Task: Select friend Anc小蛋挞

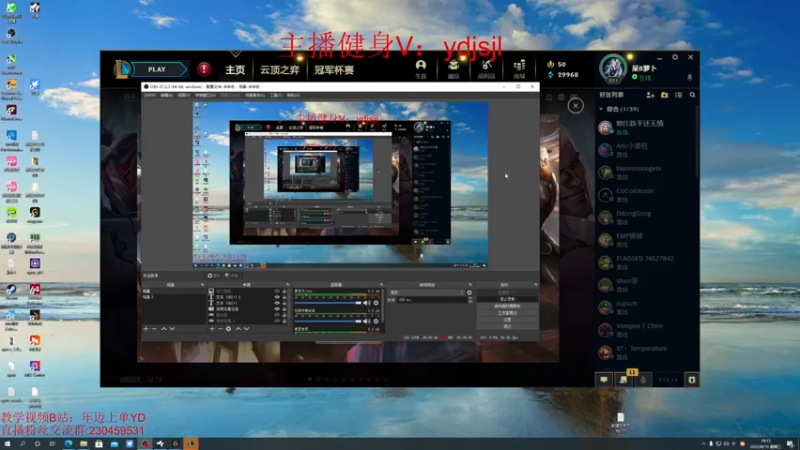Action: (646, 149)
